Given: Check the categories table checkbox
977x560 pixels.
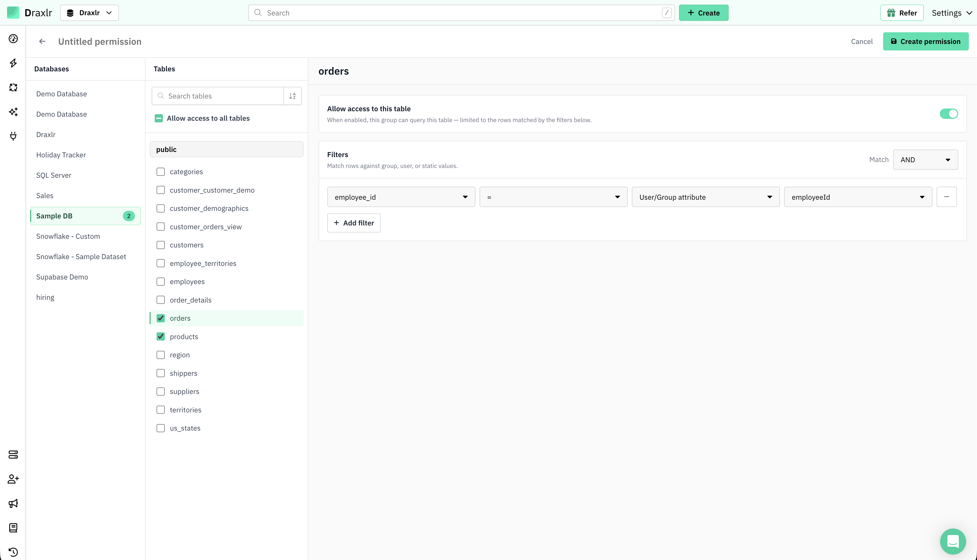Looking at the screenshot, I should [161, 172].
